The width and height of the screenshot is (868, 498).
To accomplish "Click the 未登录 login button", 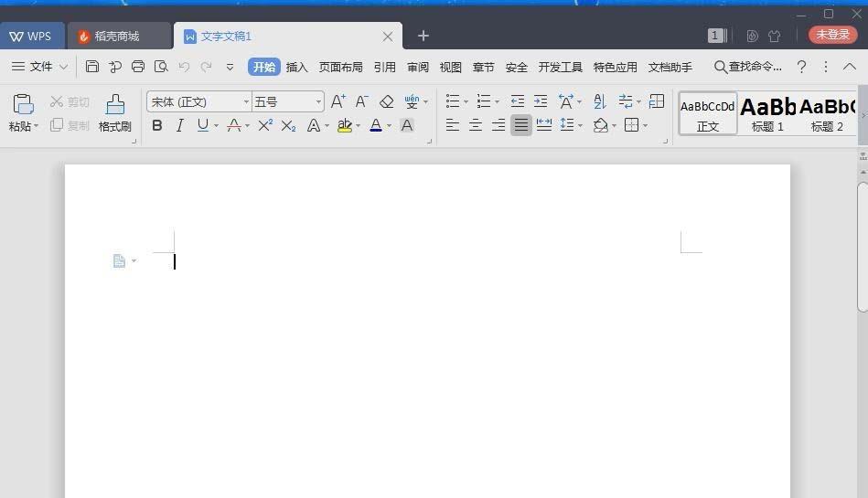I will tap(833, 35).
